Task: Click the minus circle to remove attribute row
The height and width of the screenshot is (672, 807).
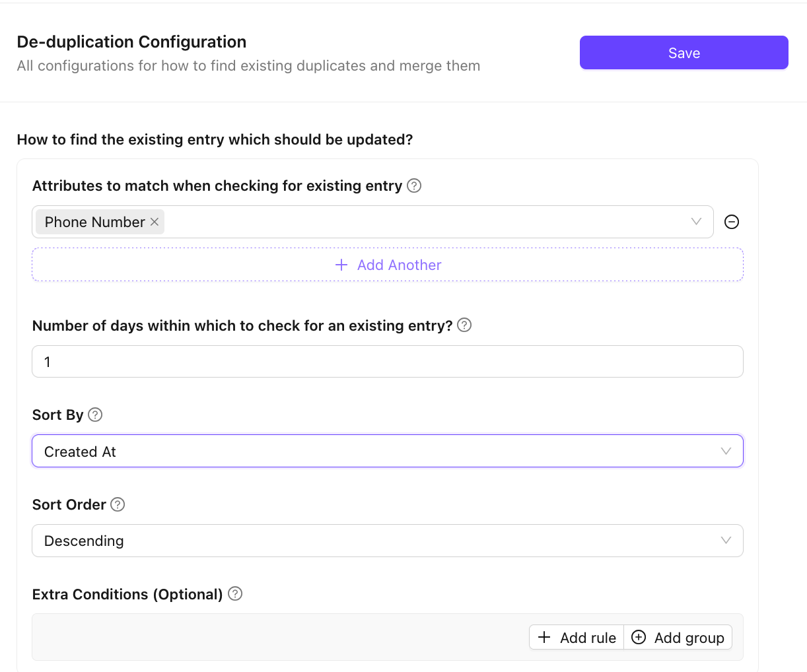Action: pos(732,222)
